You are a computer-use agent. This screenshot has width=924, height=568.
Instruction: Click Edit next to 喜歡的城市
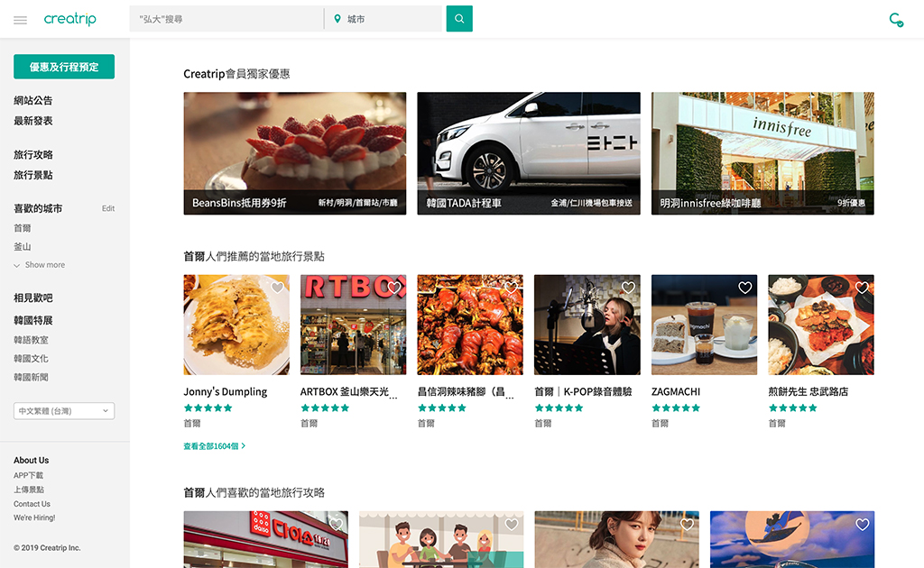(x=108, y=208)
